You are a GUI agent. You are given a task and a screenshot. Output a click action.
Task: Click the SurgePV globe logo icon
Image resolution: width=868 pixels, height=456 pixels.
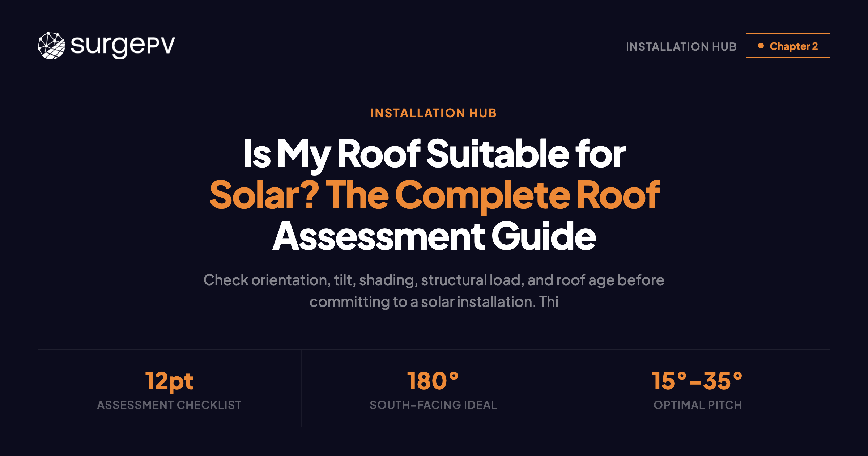coord(52,45)
